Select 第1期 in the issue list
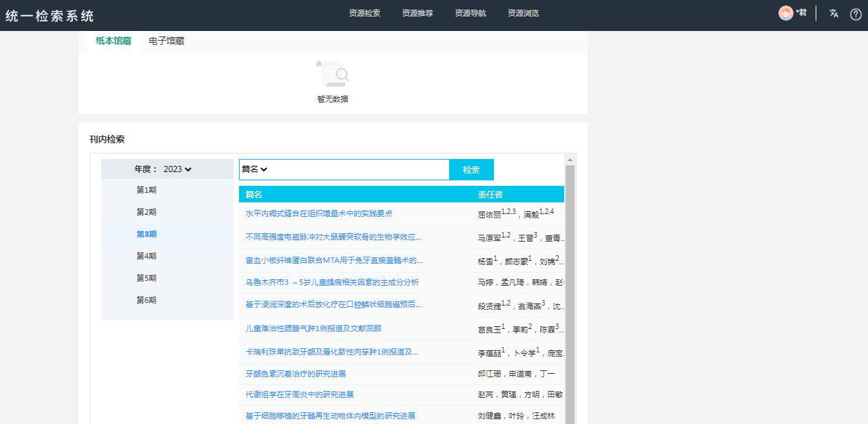The height and width of the screenshot is (424, 868). 146,190
